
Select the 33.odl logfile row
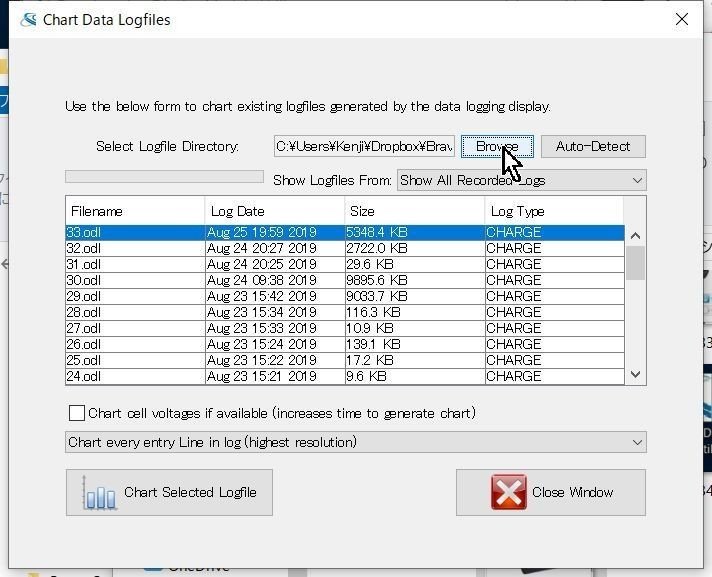point(345,232)
